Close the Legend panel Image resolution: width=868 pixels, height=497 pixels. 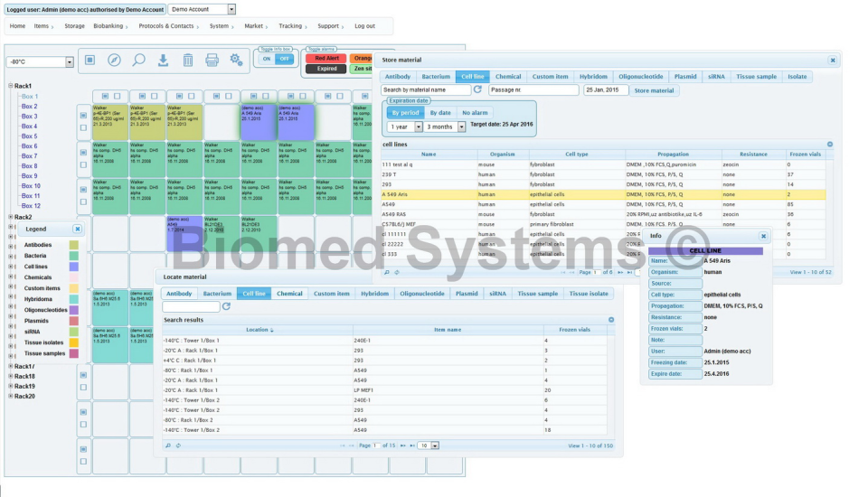(78, 229)
